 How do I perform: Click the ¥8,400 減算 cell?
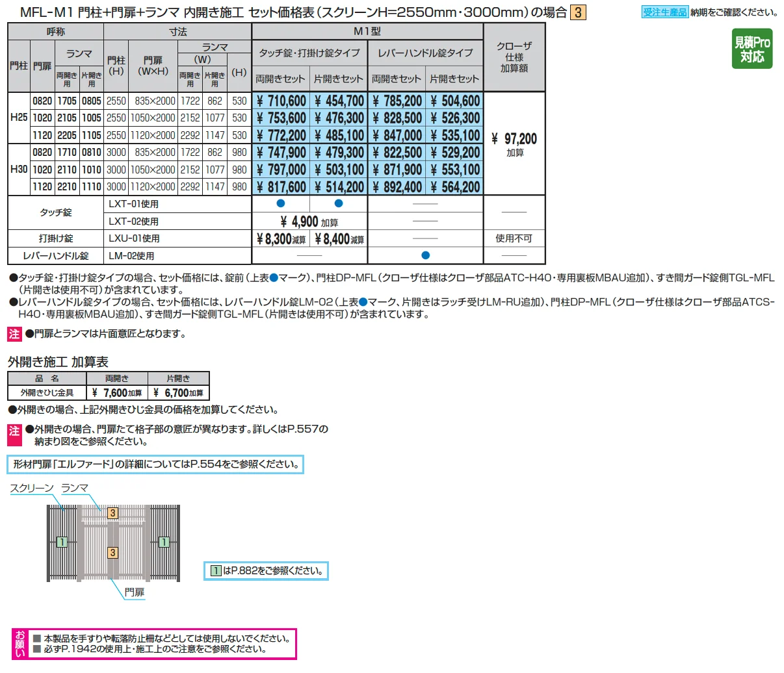pyautogui.click(x=339, y=238)
